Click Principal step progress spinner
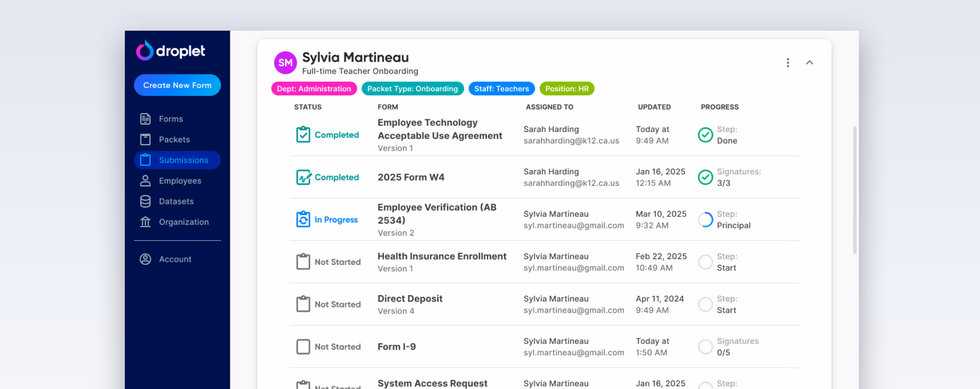Image resolution: width=980 pixels, height=389 pixels. (705, 220)
